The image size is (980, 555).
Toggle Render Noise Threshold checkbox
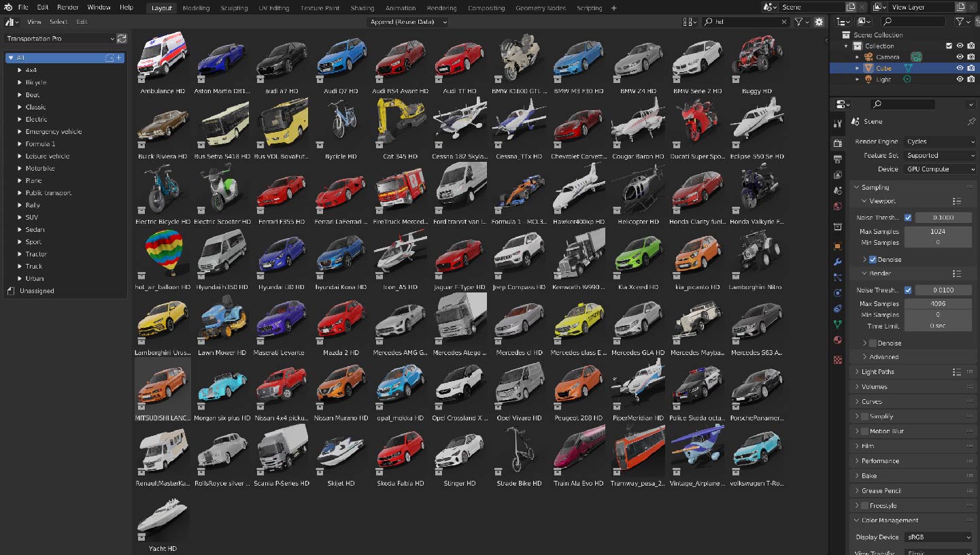(x=908, y=290)
